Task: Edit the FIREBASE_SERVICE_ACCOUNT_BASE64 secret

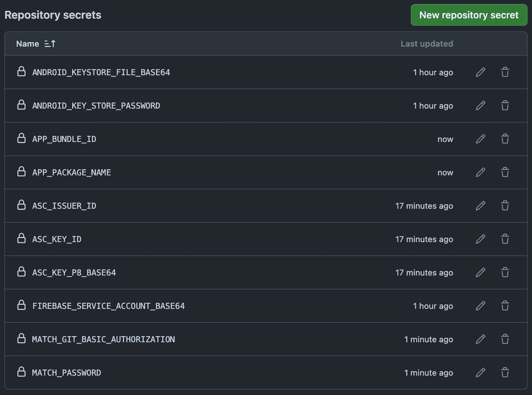Action: (481, 306)
